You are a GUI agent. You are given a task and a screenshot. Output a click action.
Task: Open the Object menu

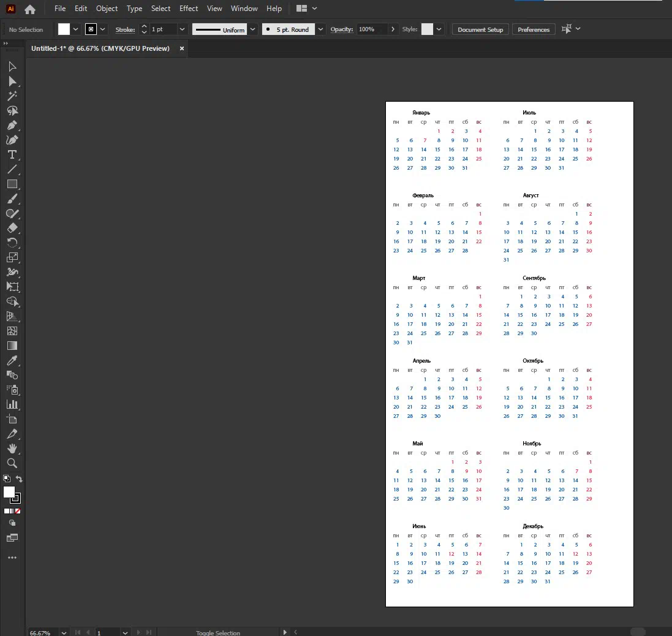(x=107, y=9)
